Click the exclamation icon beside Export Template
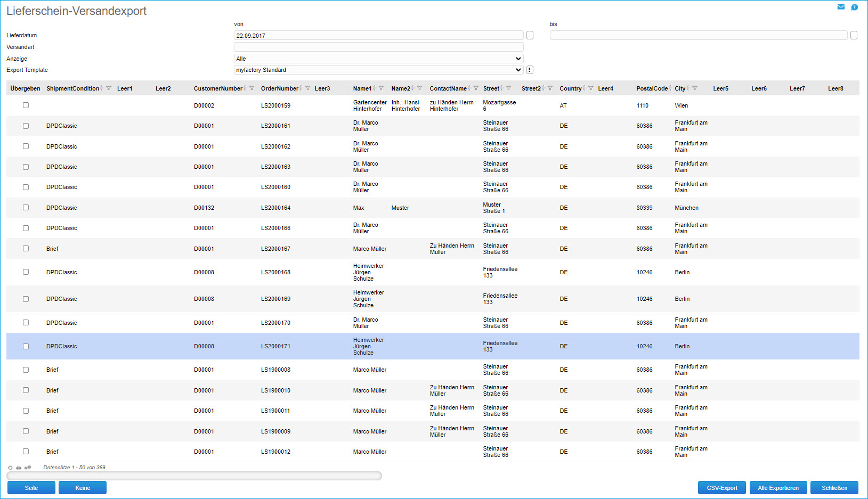Viewport: 868px width, 499px height. [x=529, y=70]
